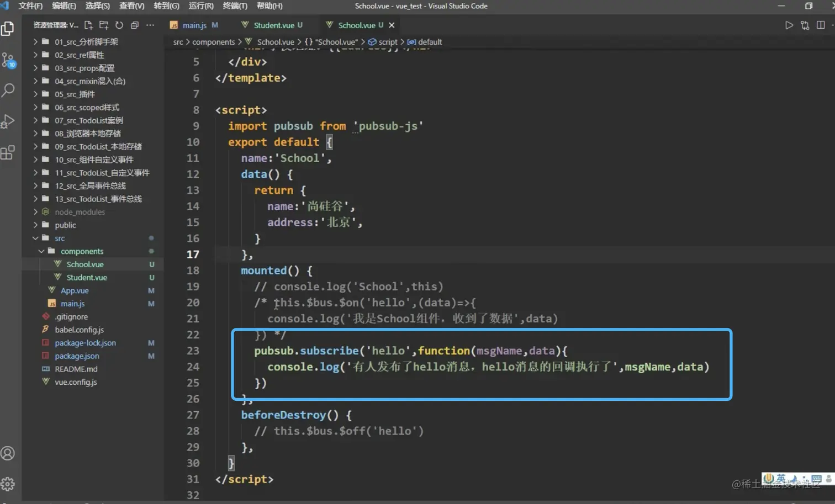Open the Run and Debug view
Screen dimensions: 835x504
pos(8,121)
